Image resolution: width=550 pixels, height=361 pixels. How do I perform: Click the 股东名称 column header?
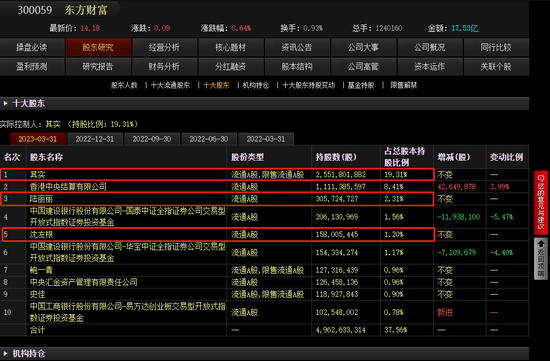click(46, 157)
